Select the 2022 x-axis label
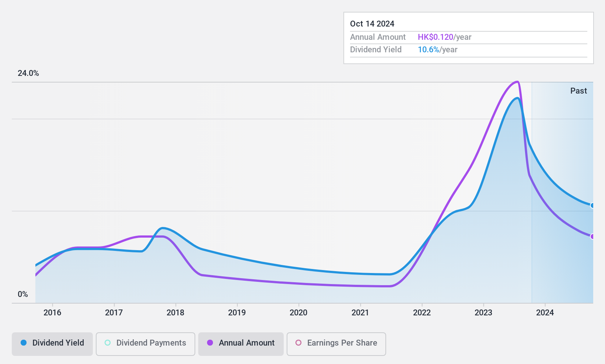 pyautogui.click(x=422, y=313)
